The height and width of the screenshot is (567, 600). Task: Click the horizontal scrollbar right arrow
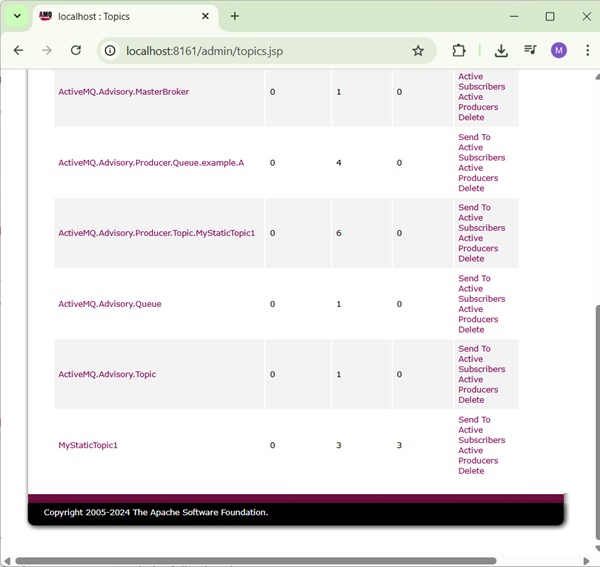[x=586, y=561]
